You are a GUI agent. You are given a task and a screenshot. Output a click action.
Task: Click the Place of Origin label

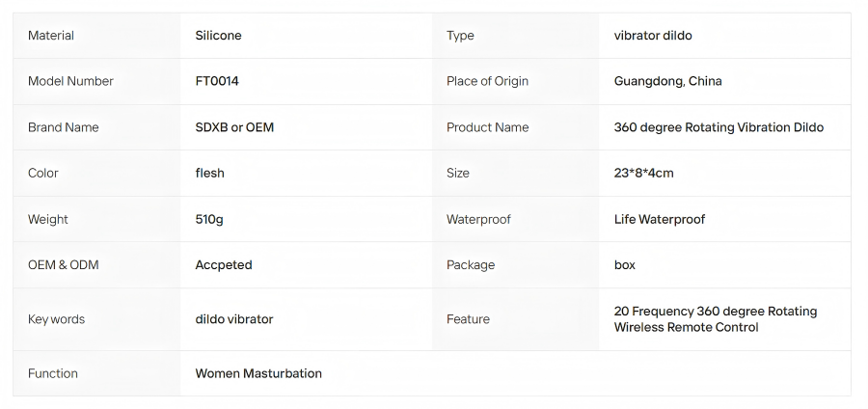[x=488, y=81]
